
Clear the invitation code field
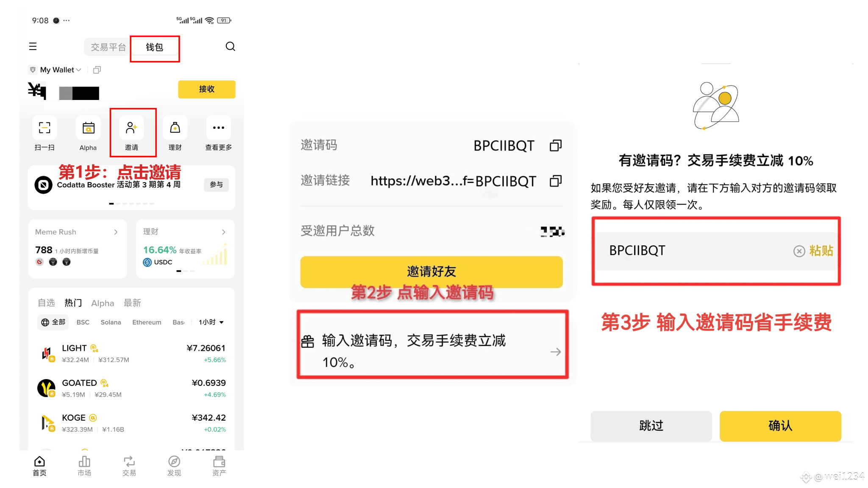[799, 251]
